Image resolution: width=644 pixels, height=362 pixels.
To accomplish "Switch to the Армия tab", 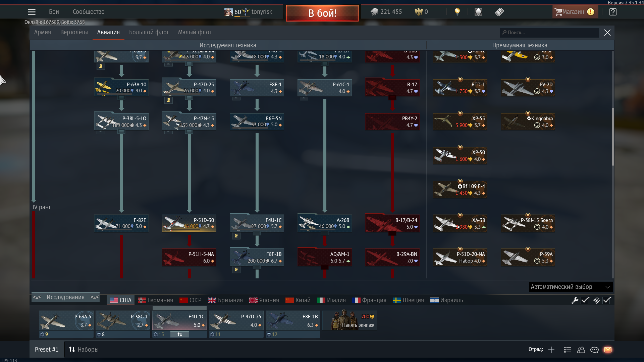I will click(43, 32).
